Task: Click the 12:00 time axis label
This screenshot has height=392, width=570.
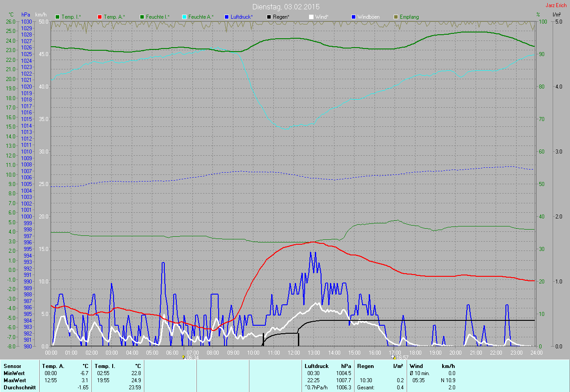Action: click(294, 352)
